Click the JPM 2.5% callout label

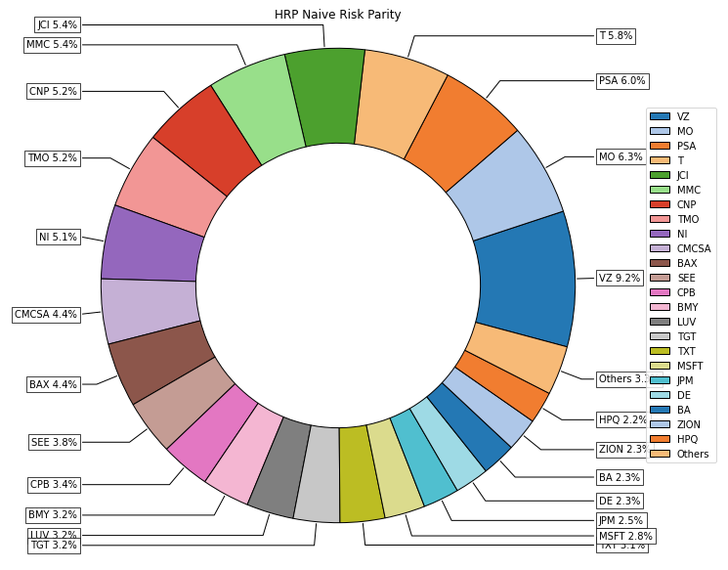(621, 520)
